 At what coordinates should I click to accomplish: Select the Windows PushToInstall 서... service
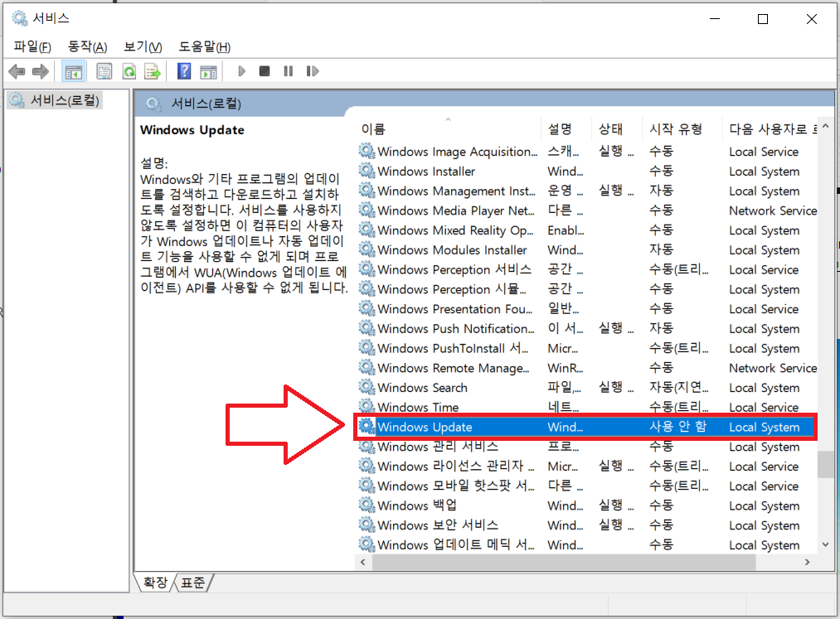pyautogui.click(x=586, y=348)
